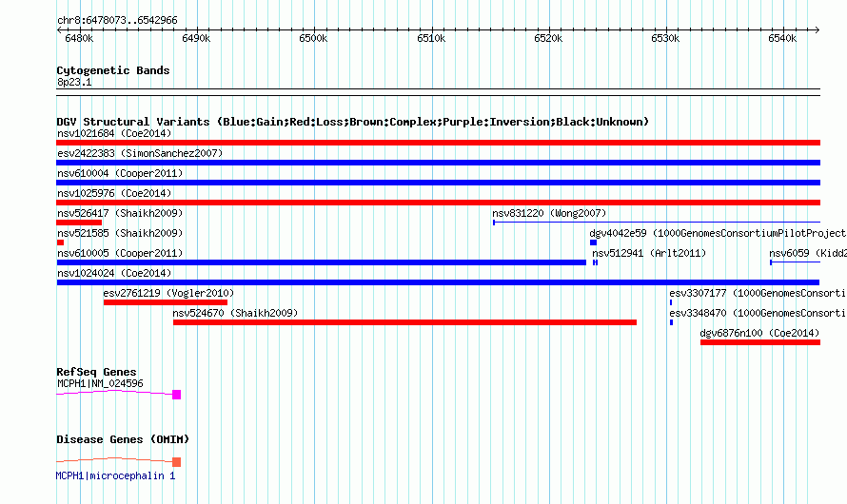The width and height of the screenshot is (847, 504).
Task: Click the esv2761219 (Vogler2010) red bar
Action: tap(166, 302)
